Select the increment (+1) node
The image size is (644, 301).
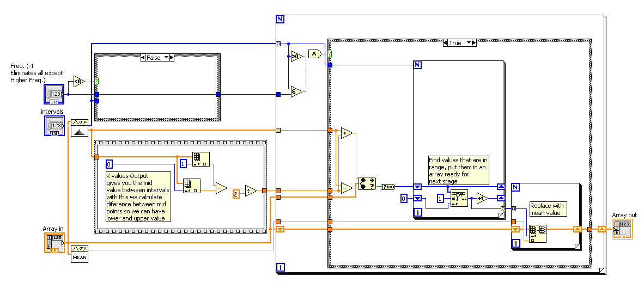(482, 199)
